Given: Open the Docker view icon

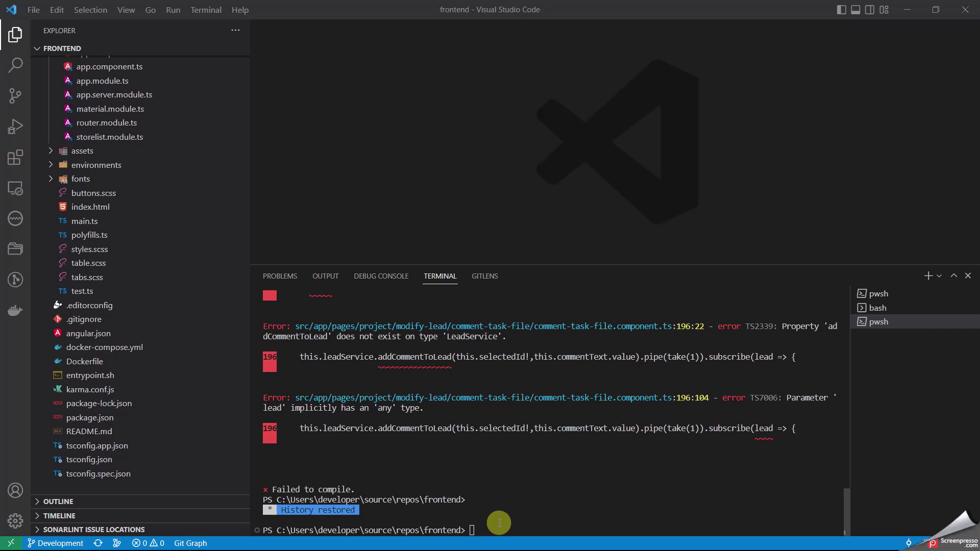Looking at the screenshot, I should pyautogui.click(x=15, y=310).
